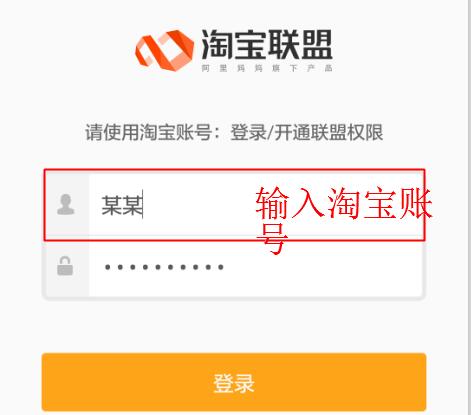The image size is (471, 415).
Task: Click the gray scrollbar strip at right edge
Action: (x=469, y=207)
